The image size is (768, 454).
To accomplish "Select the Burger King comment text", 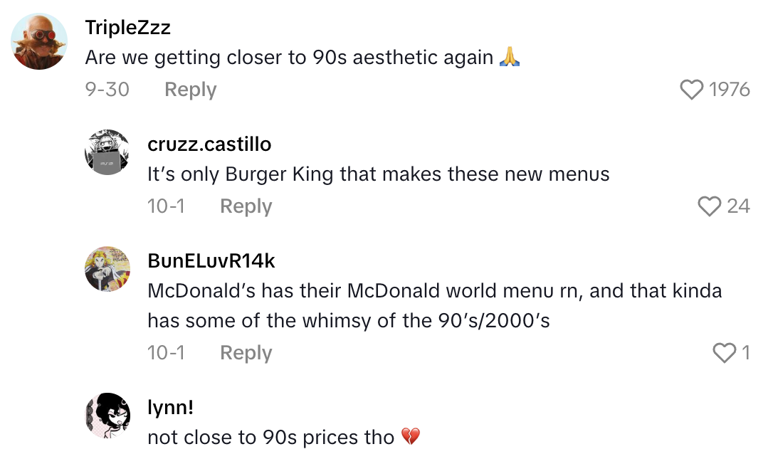I will coord(378,174).
